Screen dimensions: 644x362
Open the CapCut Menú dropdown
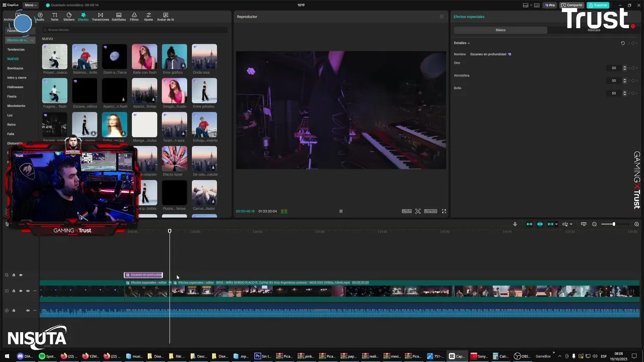30,5
